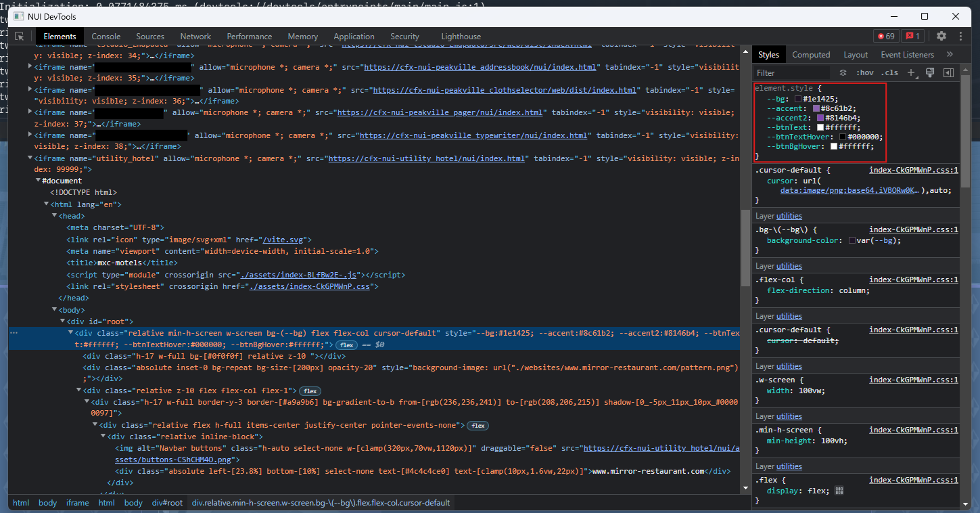Open the .cls element classes toggle
980x513 pixels.
coord(888,72)
